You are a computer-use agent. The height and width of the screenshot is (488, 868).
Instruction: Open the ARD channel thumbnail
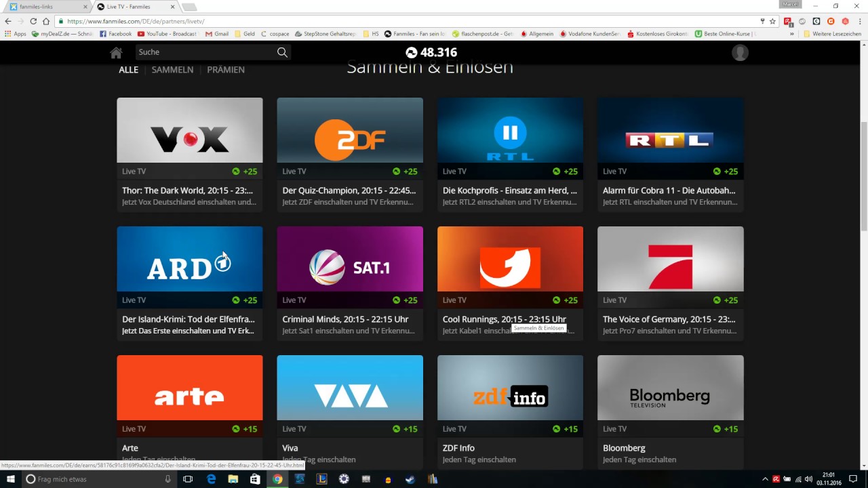click(190, 259)
